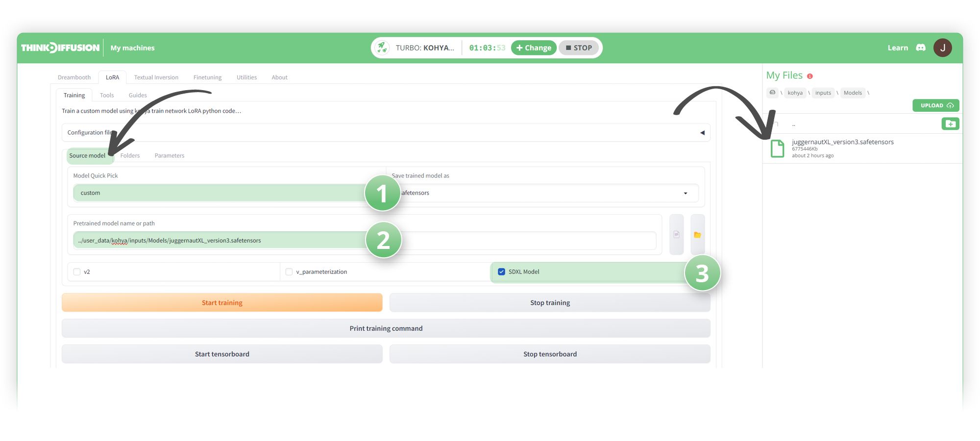Viewport: 980px width, 441px height.
Task: Create a new folder in My Files
Action: point(950,123)
